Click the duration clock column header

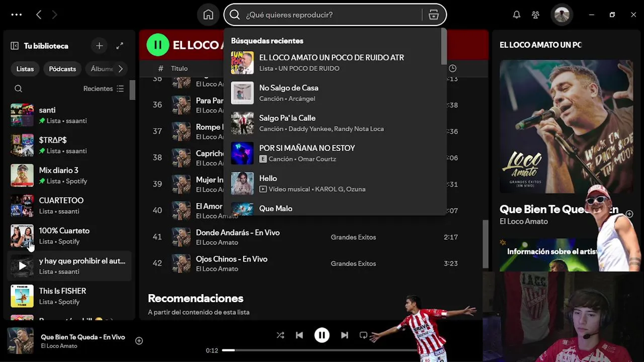click(452, 68)
